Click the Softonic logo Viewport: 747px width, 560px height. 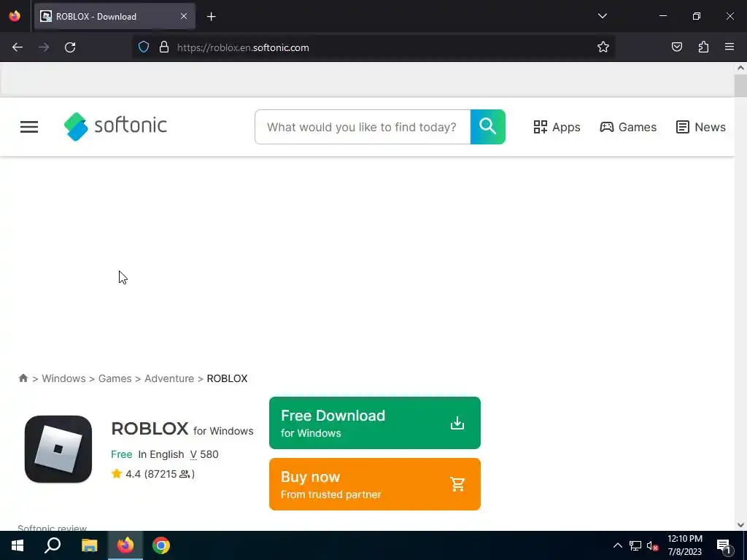pyautogui.click(x=115, y=126)
